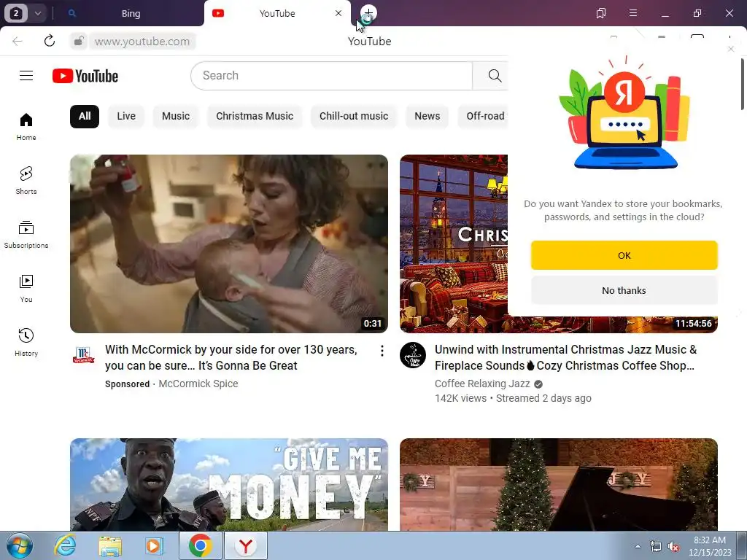Click the page vertical scrollbar

point(742,84)
